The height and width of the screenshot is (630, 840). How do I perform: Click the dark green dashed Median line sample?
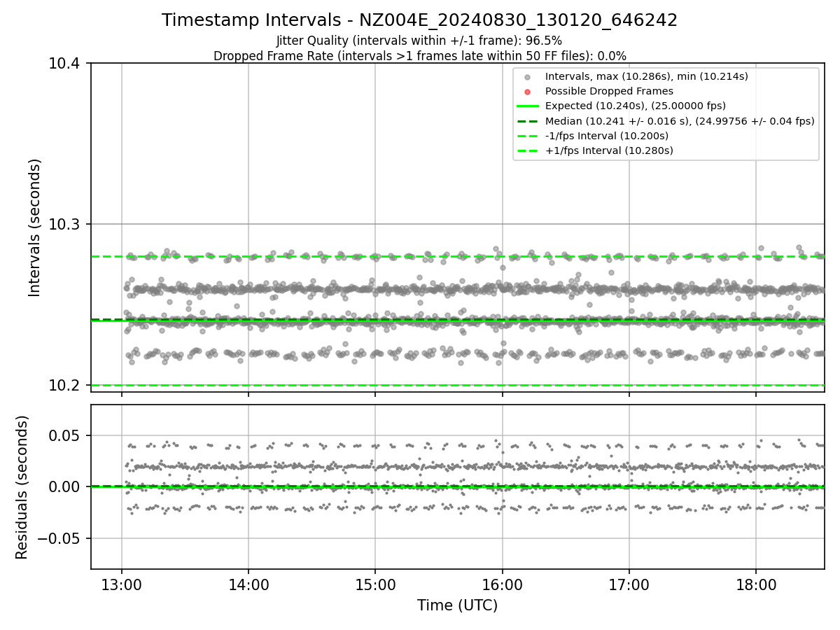pos(528,121)
